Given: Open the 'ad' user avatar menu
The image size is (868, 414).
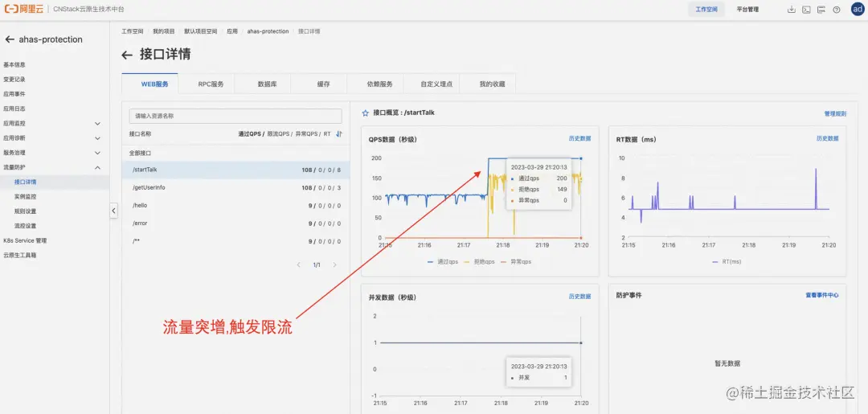Looking at the screenshot, I should click(x=858, y=10).
